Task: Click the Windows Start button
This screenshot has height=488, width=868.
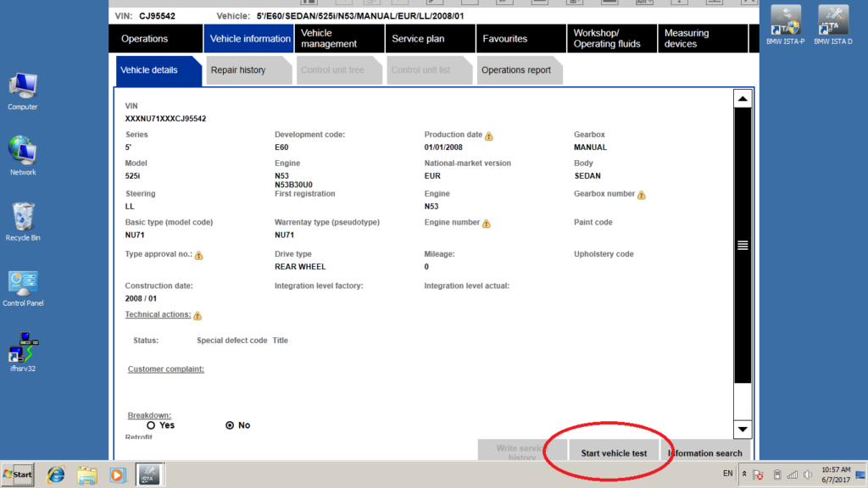Action: pos(18,474)
